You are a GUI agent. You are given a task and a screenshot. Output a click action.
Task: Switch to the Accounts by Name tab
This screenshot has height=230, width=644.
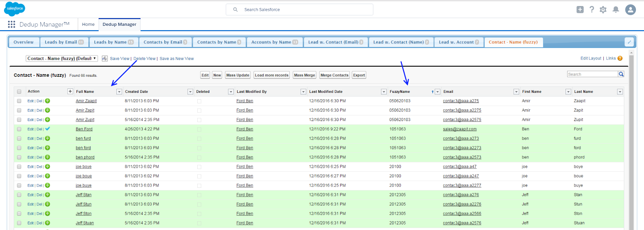coord(275,42)
